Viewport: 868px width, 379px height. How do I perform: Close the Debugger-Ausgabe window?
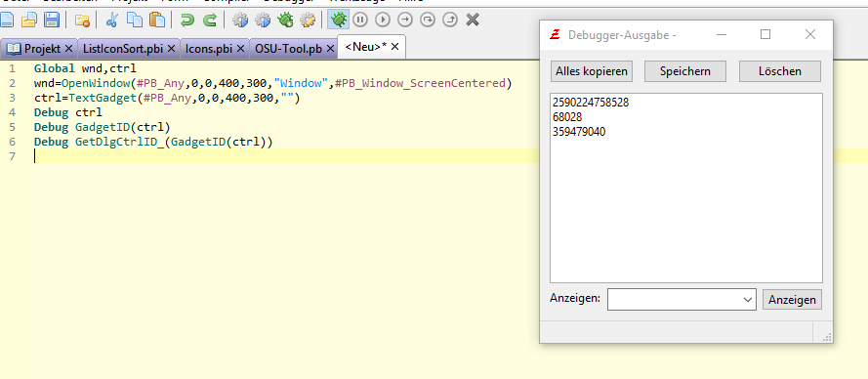coord(810,35)
